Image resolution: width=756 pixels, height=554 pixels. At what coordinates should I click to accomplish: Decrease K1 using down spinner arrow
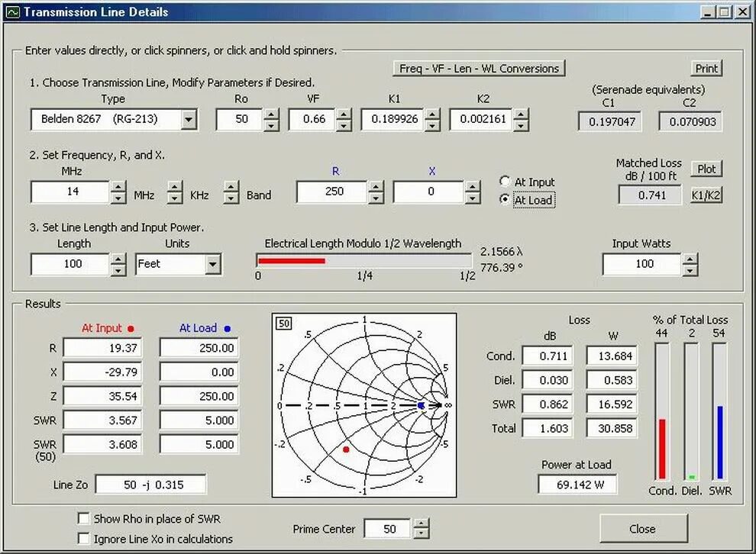(432, 125)
